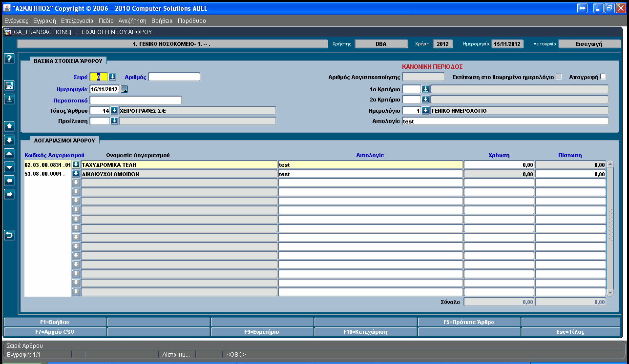Click the F5=Πρότυπα Άρθρα button
The image size is (629, 364).
pyautogui.click(x=469, y=322)
